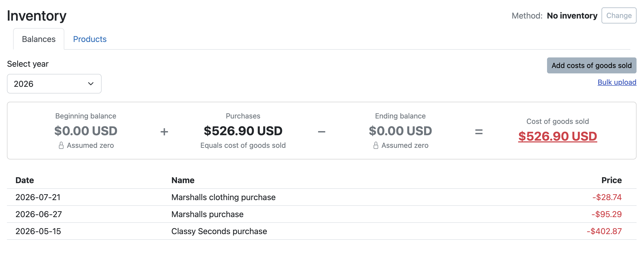Click Add costs of goods sold button

(x=592, y=65)
